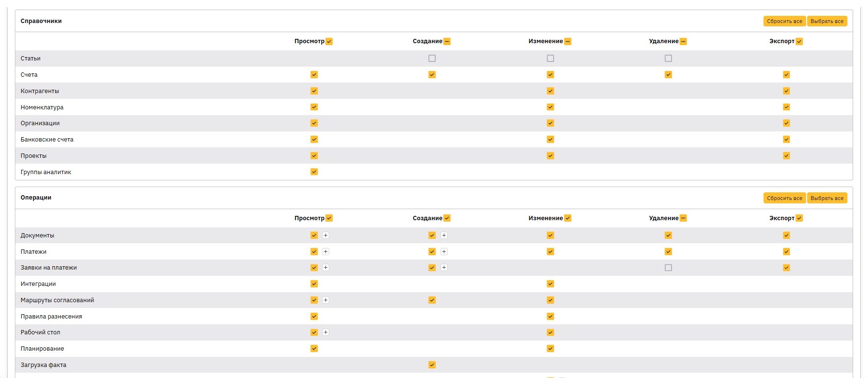Expand Создание options for Заявки на платежи
Image resolution: width=868 pixels, height=378 pixels.
(x=444, y=268)
